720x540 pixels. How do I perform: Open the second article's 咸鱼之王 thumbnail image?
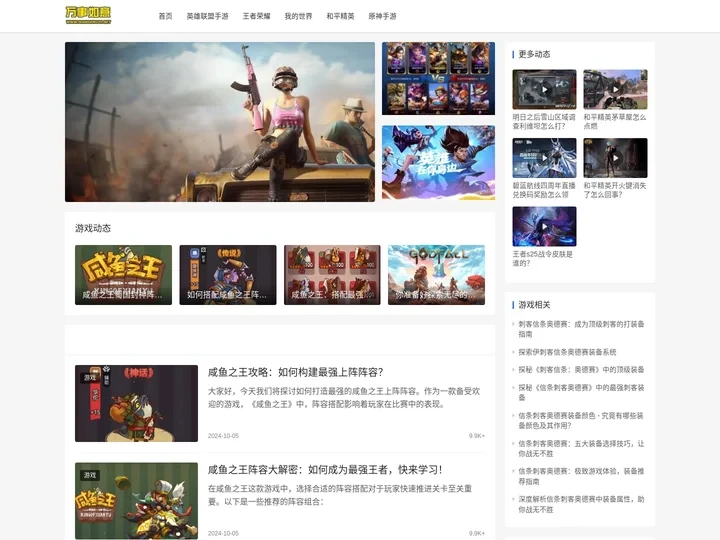click(x=136, y=501)
